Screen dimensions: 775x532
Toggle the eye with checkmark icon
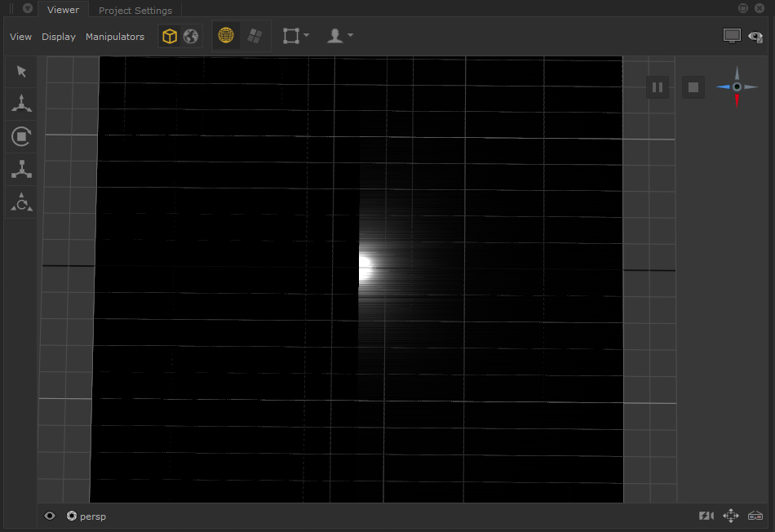point(755,37)
